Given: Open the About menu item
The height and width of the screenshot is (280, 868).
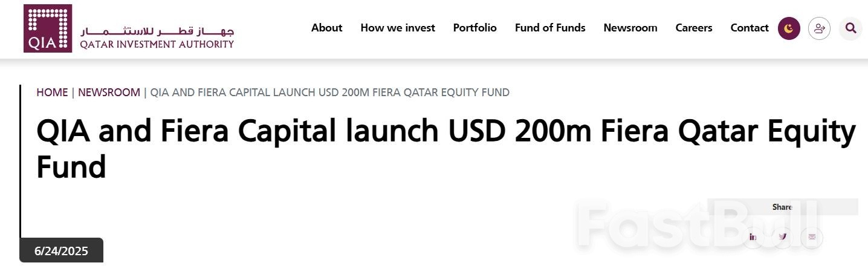Looking at the screenshot, I should [x=326, y=28].
